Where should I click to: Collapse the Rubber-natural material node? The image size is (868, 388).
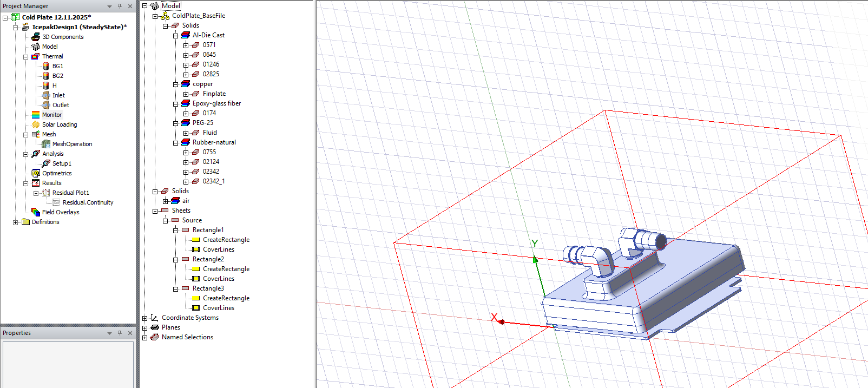tap(175, 143)
